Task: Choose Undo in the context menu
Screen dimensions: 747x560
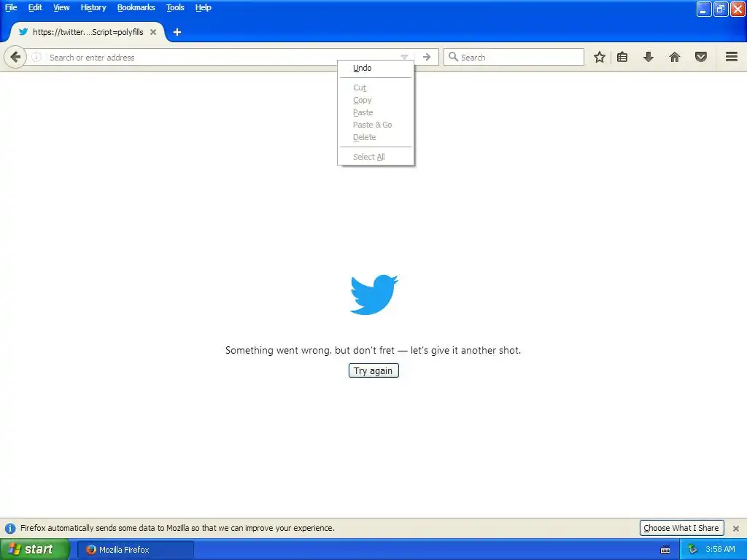Action: point(376,68)
